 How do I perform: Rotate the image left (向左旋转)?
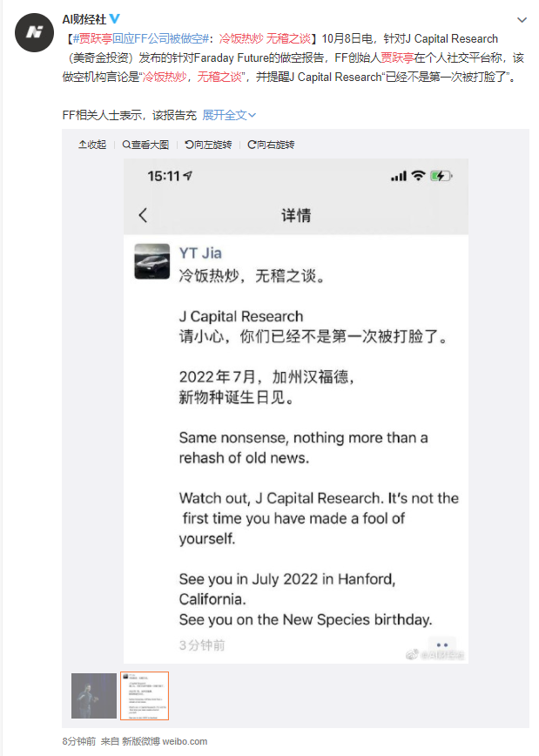tap(208, 145)
